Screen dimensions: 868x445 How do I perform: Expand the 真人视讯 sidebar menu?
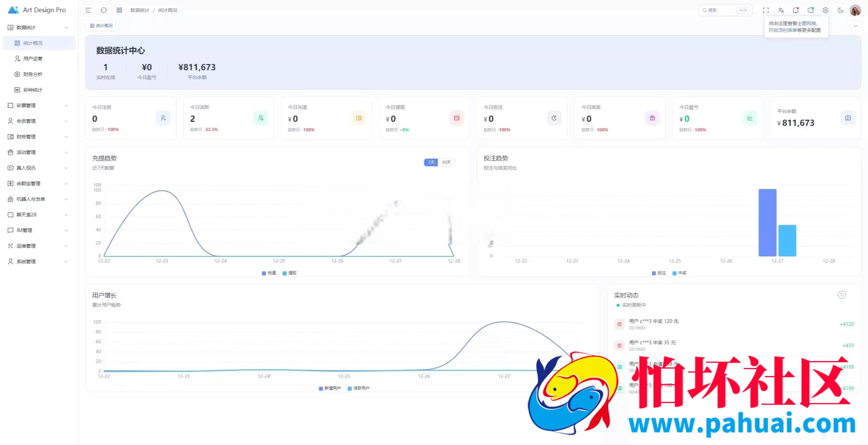click(x=39, y=168)
